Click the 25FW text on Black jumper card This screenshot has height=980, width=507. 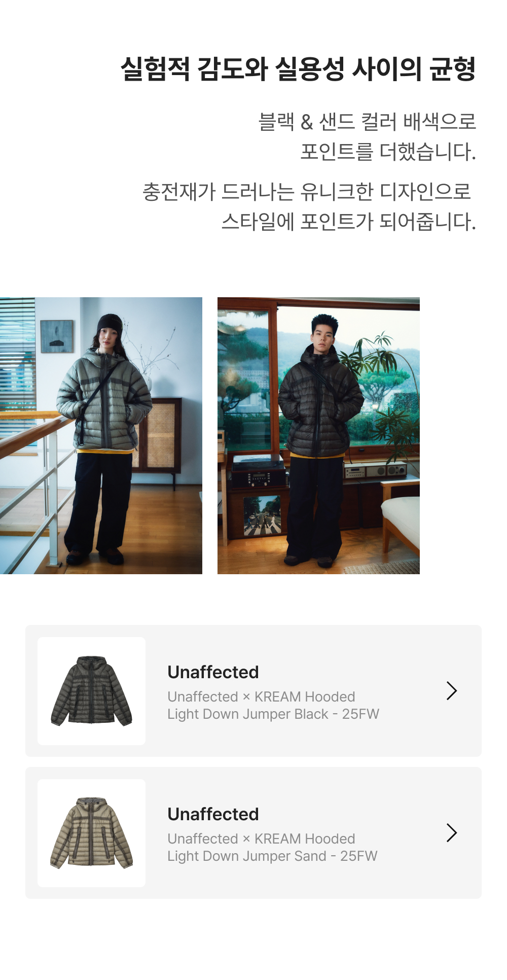coord(360,714)
